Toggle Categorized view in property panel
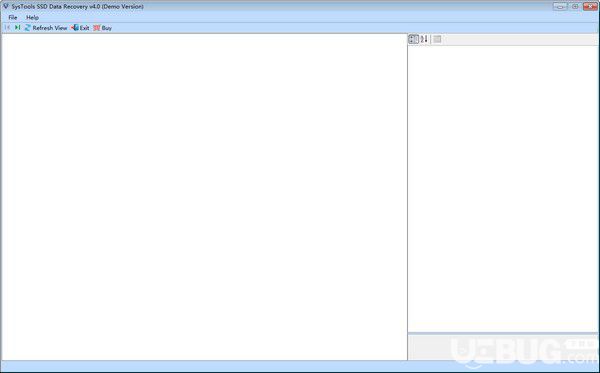This screenshot has height=373, width=600. point(414,39)
